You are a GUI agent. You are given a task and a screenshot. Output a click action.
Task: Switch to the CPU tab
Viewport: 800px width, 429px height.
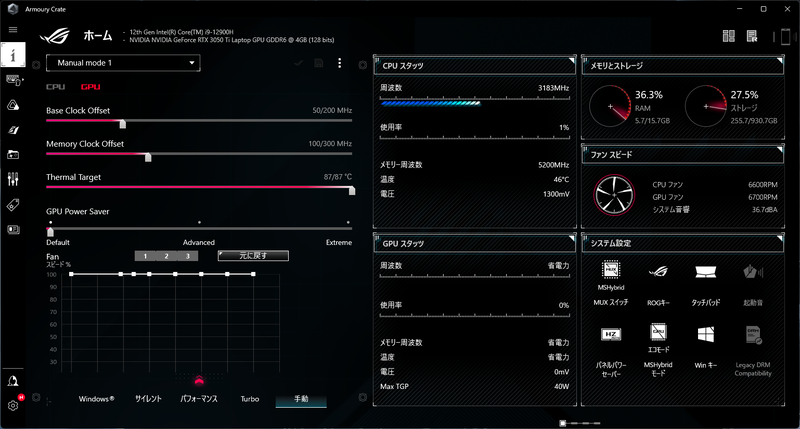(x=56, y=87)
